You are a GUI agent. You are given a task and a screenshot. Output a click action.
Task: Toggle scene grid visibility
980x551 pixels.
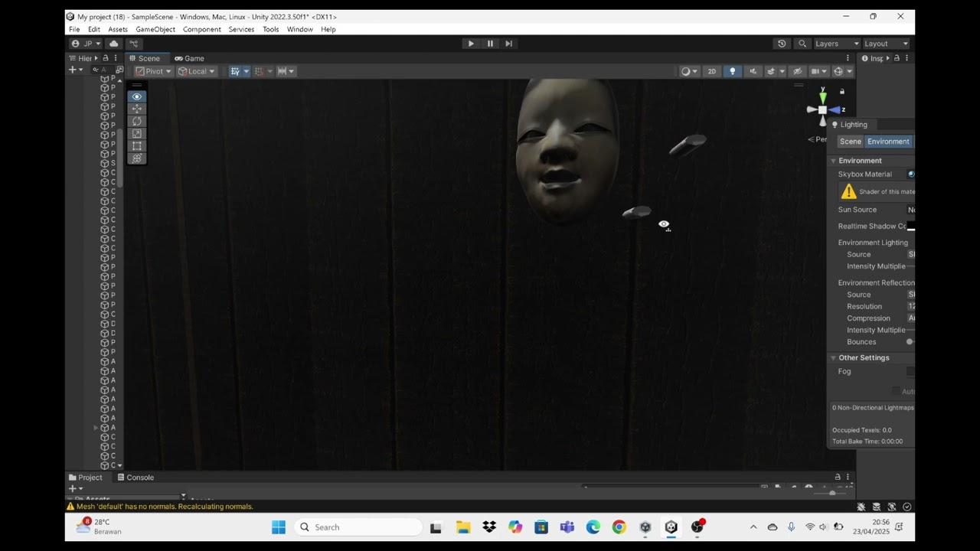point(235,71)
